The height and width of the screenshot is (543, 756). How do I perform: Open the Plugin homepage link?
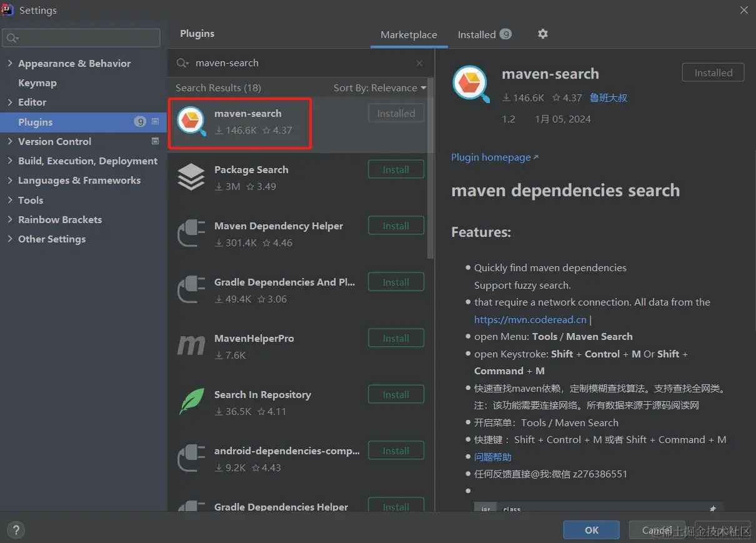[x=495, y=157]
